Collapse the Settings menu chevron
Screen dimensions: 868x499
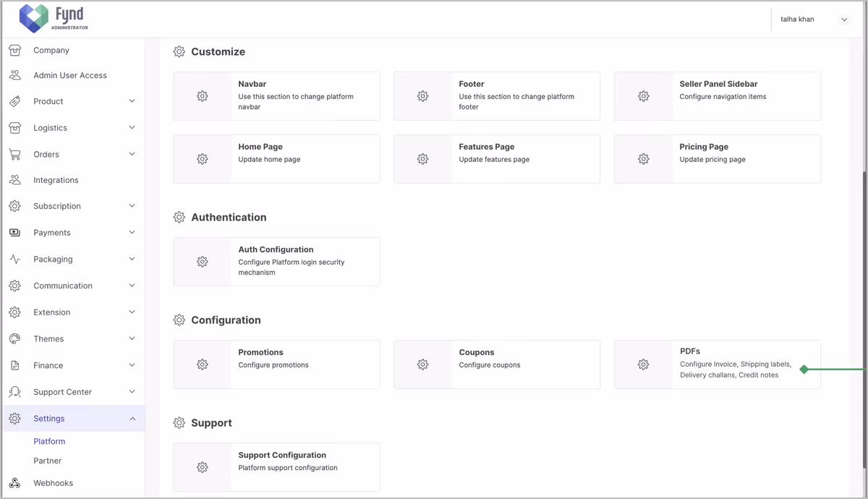point(132,419)
